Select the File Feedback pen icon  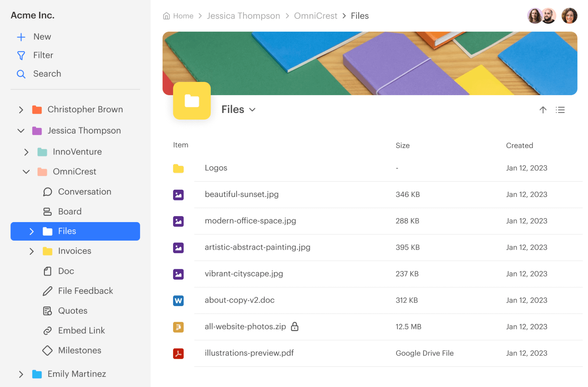coord(48,291)
